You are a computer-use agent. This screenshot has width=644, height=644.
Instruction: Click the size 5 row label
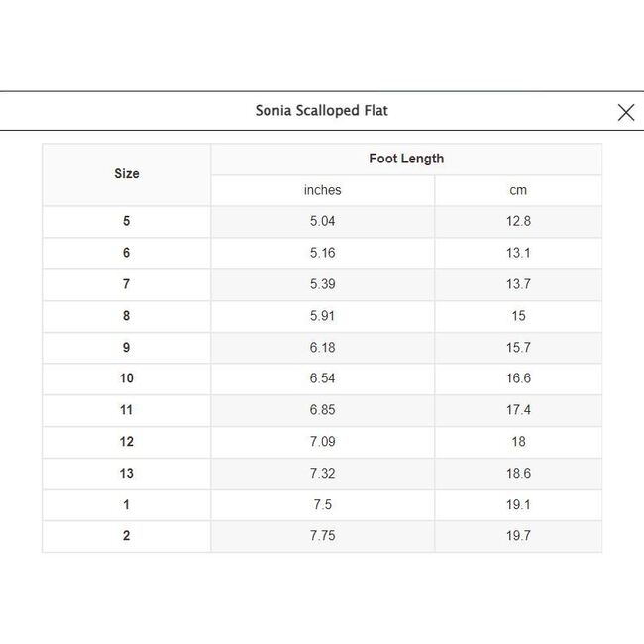127,221
